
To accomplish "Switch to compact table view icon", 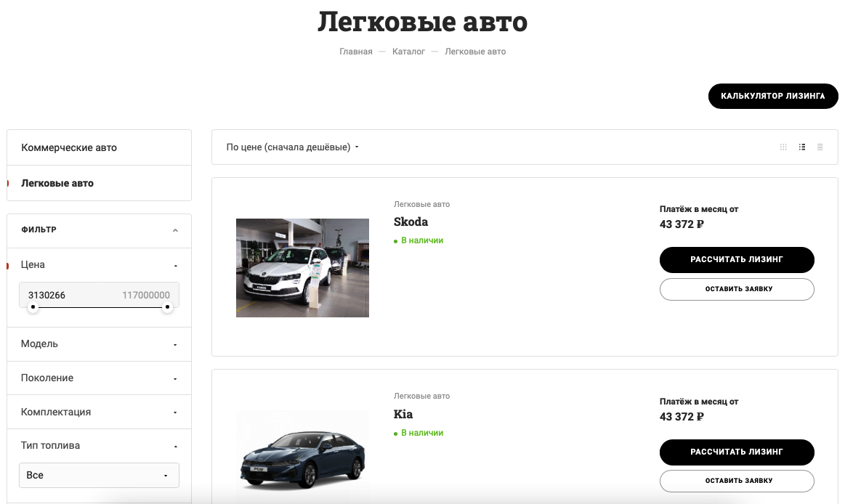I will [x=820, y=147].
